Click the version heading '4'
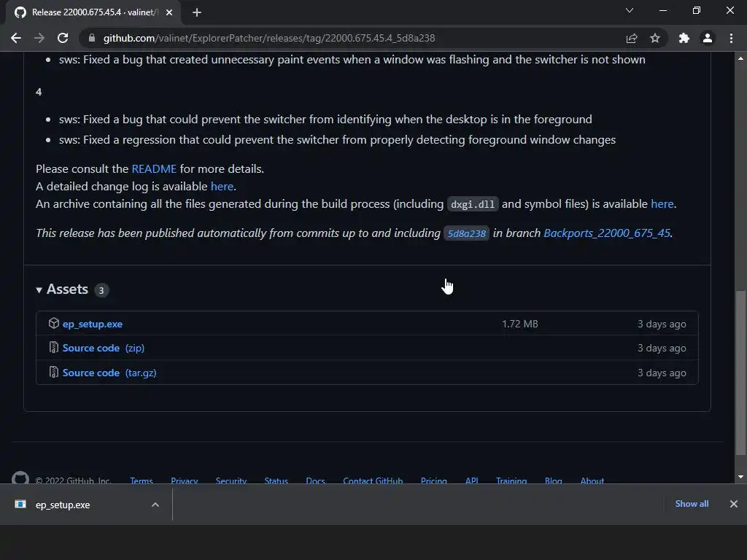The width and height of the screenshot is (747, 560). [x=39, y=92]
